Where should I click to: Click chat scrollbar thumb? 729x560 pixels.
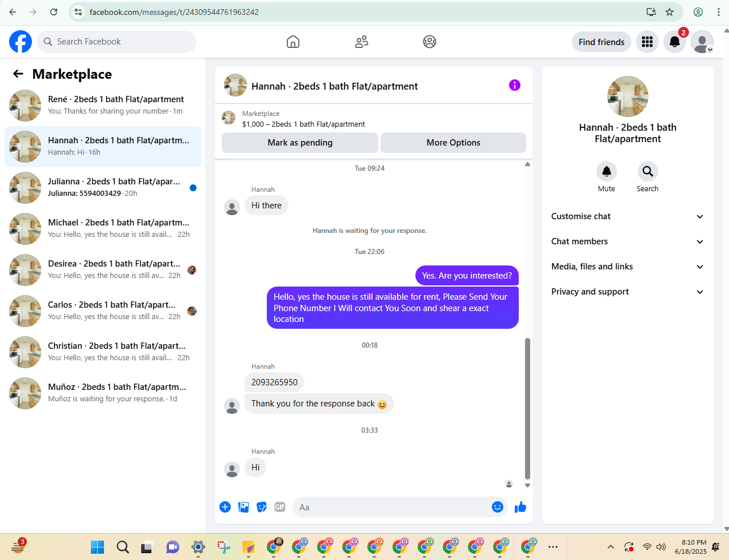[527, 409]
